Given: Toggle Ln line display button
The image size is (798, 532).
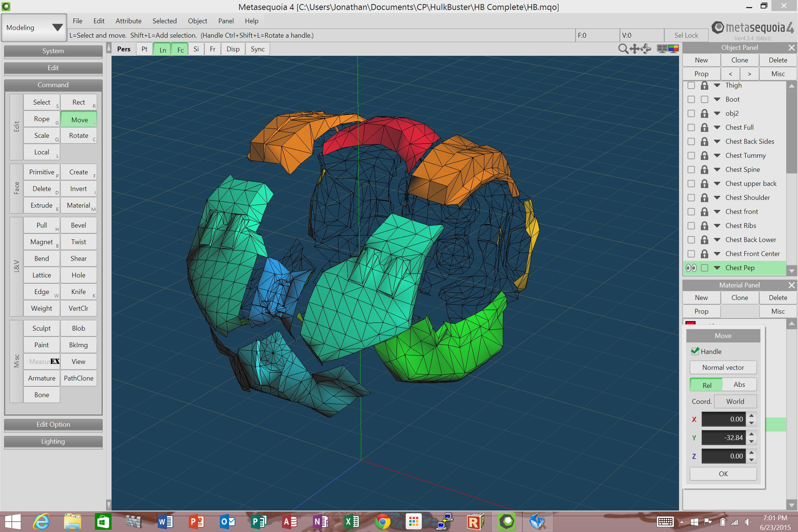Looking at the screenshot, I should click(163, 50).
